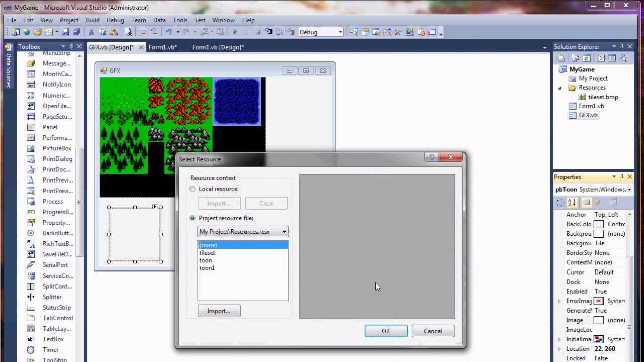Viewport: 644px width, 362px height.
Task: Open the active documents tab list dropdown
Action: coord(545,47)
